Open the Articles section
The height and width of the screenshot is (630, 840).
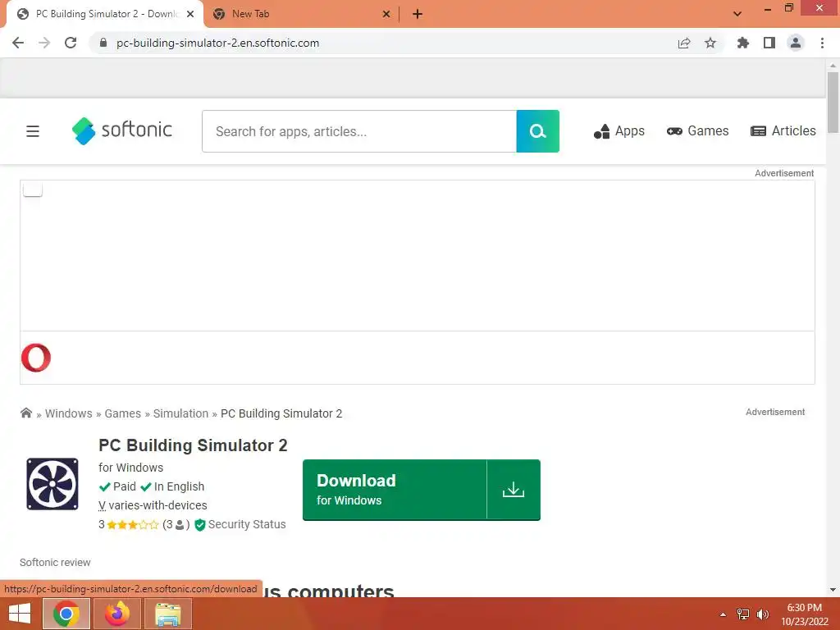click(783, 131)
